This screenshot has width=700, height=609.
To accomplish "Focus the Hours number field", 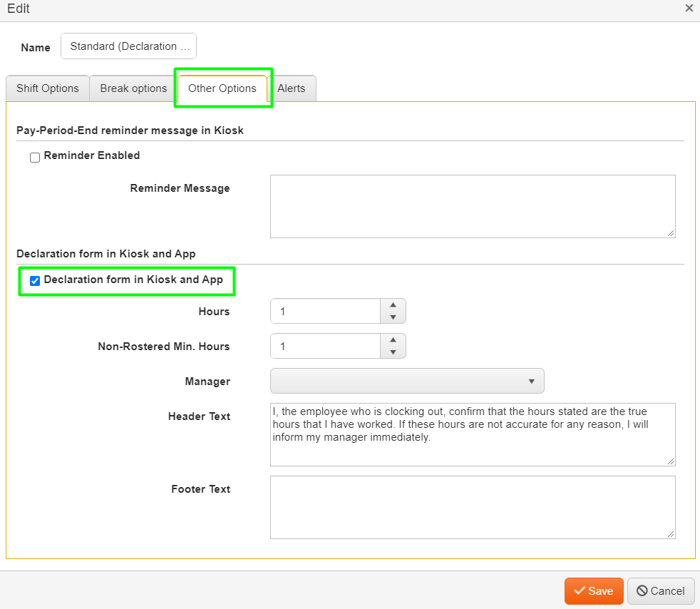I will (x=326, y=311).
